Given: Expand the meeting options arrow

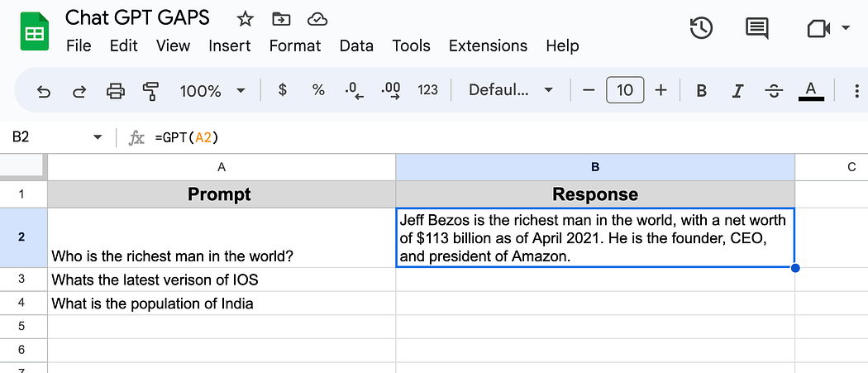Looking at the screenshot, I should (845, 28).
